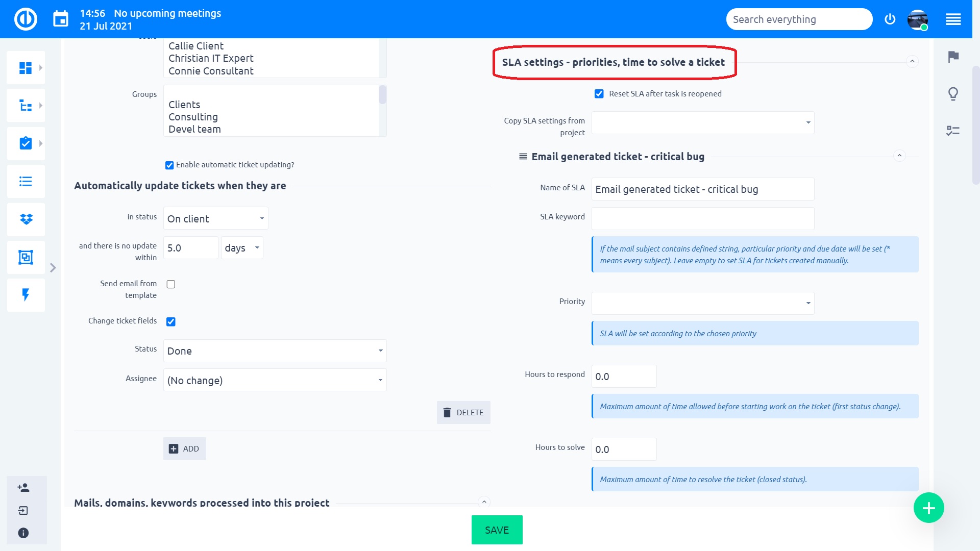Click the Automatically update tickets heading
The height and width of the screenshot is (551, 980).
click(x=180, y=186)
